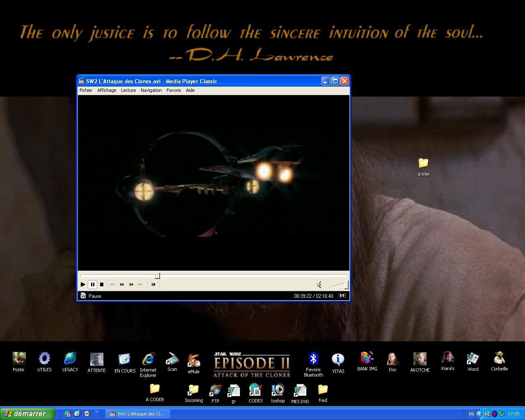Select the EN COURS desktop icon
This screenshot has width=525, height=420.
point(125,363)
